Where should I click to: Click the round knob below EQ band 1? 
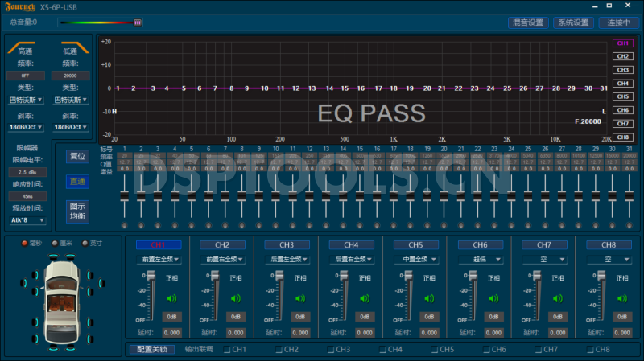pos(124,225)
